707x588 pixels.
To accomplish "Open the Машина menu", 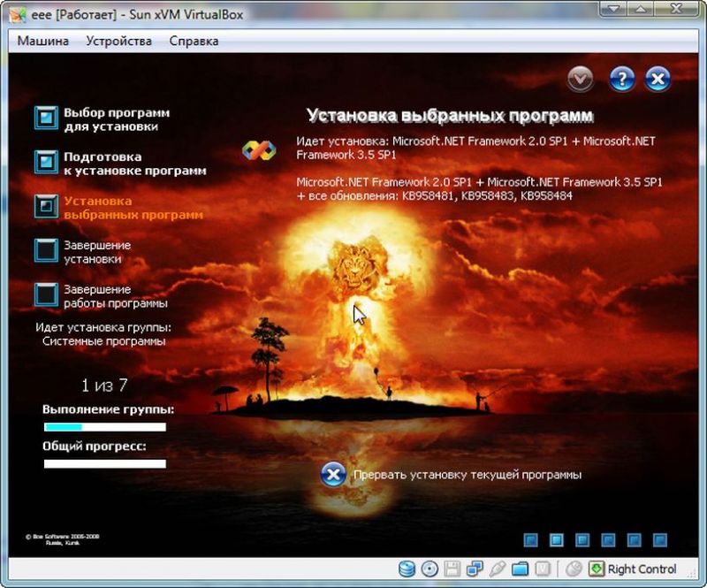I will [44, 41].
